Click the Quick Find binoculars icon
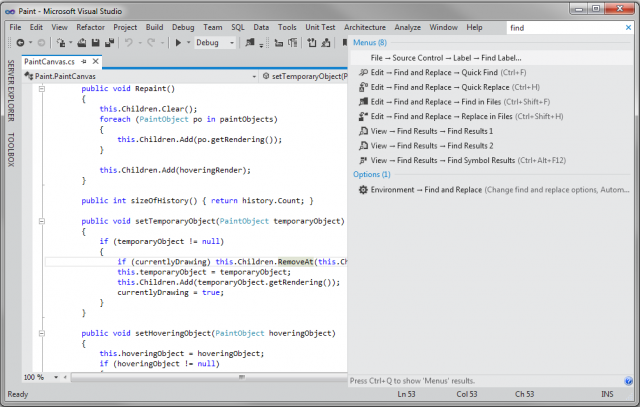Image resolution: width=640 pixels, height=407 pixels. pyautogui.click(x=363, y=73)
